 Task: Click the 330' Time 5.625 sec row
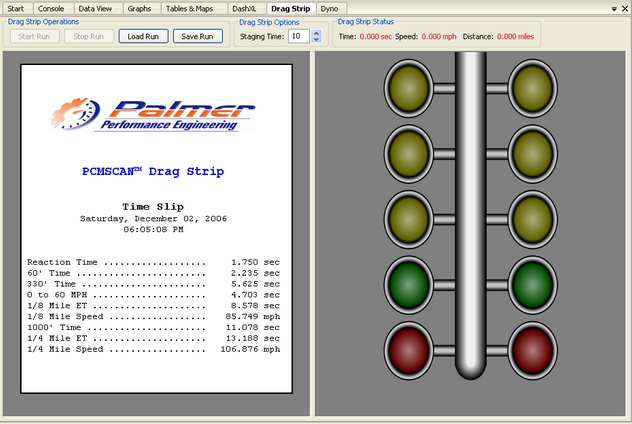pyautogui.click(x=154, y=284)
